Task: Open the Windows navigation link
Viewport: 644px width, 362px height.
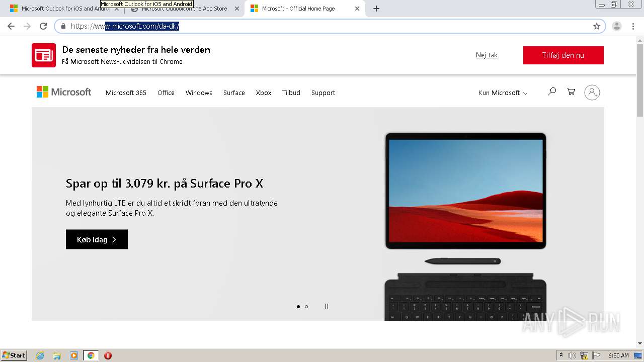Action: click(x=199, y=93)
